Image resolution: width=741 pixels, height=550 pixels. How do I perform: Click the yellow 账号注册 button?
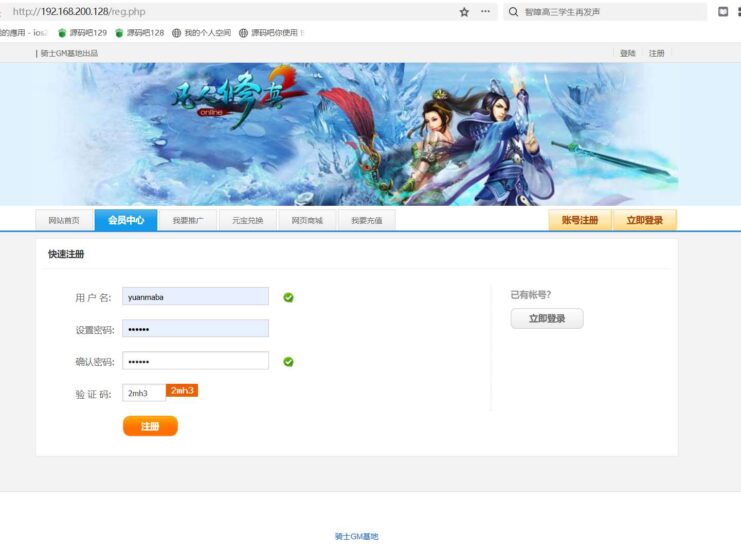(x=580, y=220)
